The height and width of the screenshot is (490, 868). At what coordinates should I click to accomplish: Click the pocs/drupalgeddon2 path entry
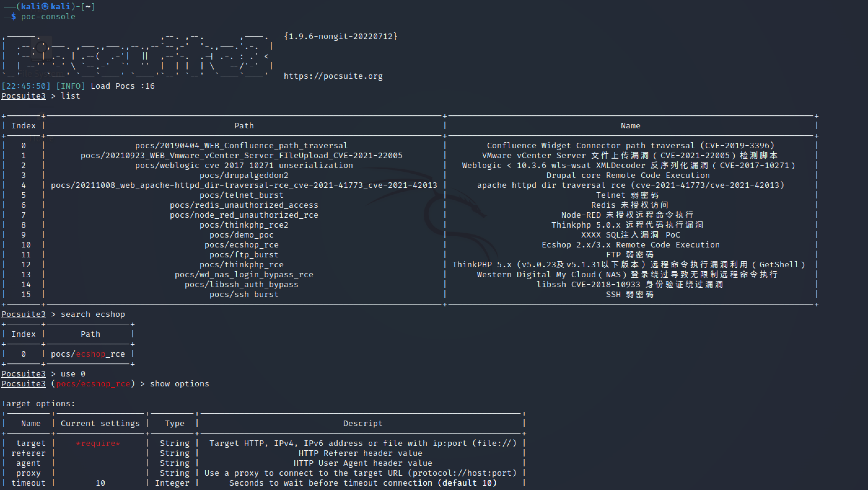coord(244,175)
